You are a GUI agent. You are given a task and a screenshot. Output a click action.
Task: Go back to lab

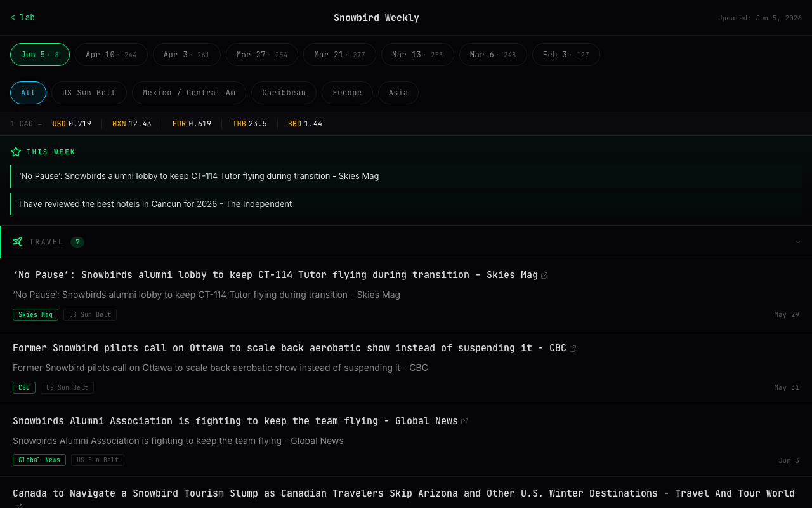tap(22, 17)
